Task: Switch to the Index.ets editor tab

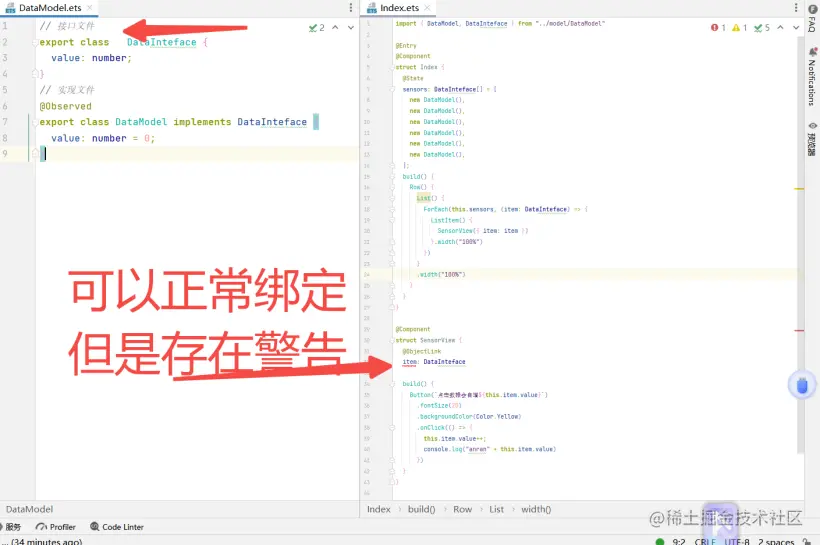Action: (398, 8)
